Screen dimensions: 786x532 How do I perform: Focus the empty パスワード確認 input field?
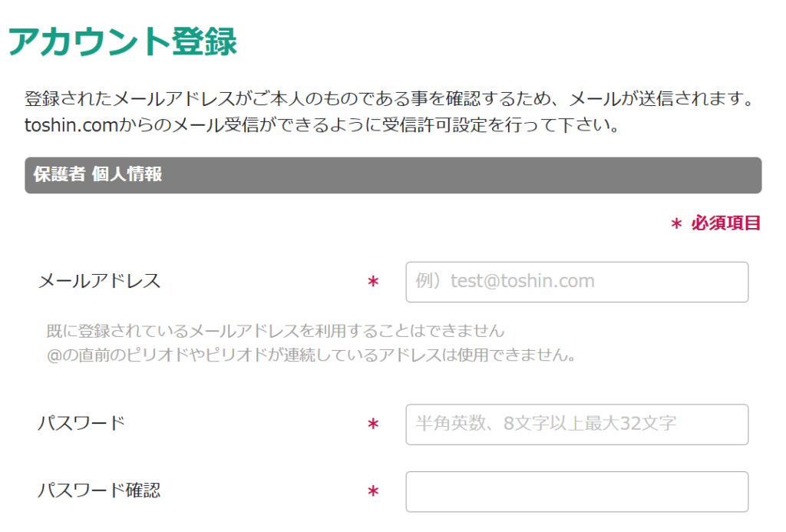tap(576, 491)
